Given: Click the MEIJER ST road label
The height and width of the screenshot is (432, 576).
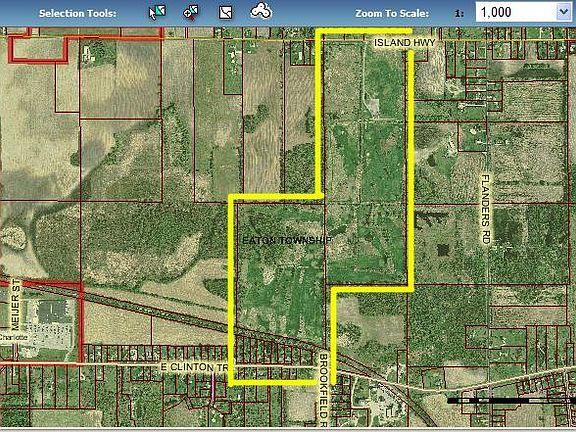Looking at the screenshot, I should 15,305.
